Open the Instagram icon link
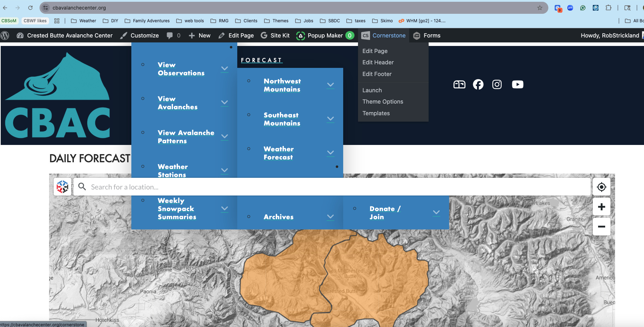This screenshot has height=327, width=644. coord(497,84)
